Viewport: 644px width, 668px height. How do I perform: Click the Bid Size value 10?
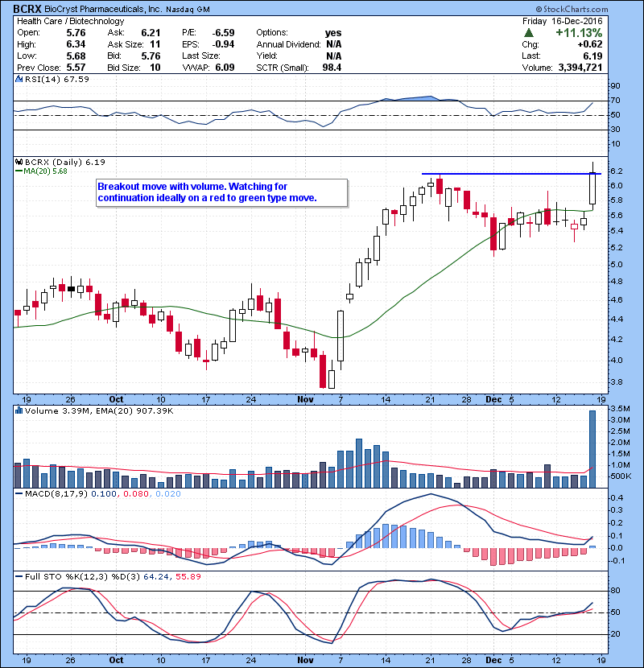[x=155, y=68]
